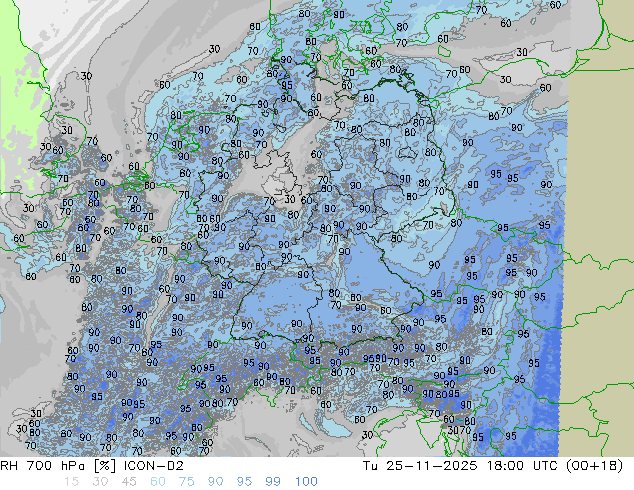Click legend value 75
Viewport: 634px width, 490px height.
click(186, 482)
